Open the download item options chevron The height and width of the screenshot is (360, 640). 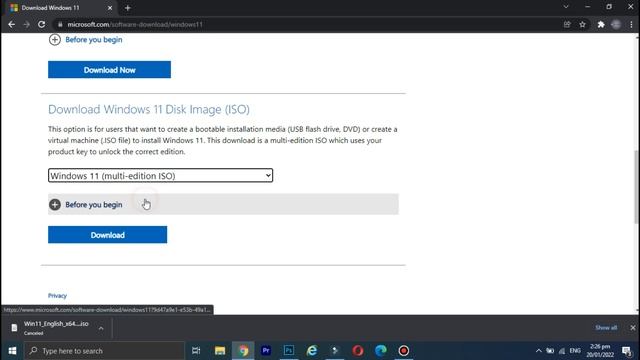tap(101, 328)
